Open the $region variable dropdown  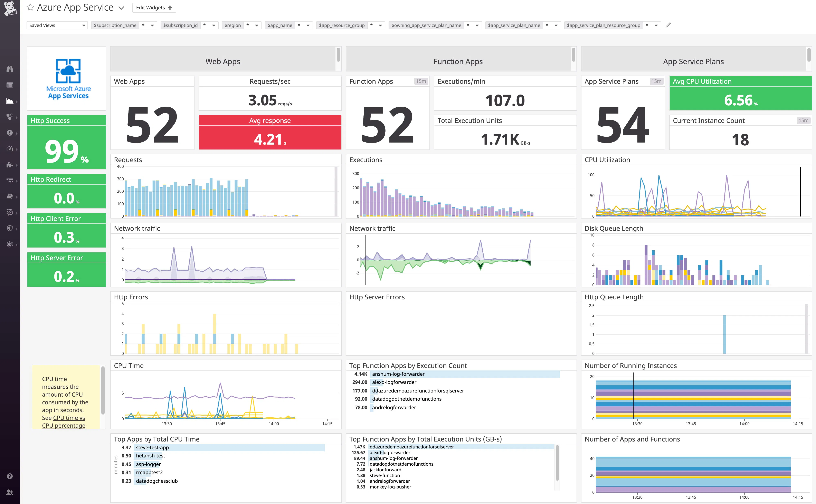tap(256, 25)
